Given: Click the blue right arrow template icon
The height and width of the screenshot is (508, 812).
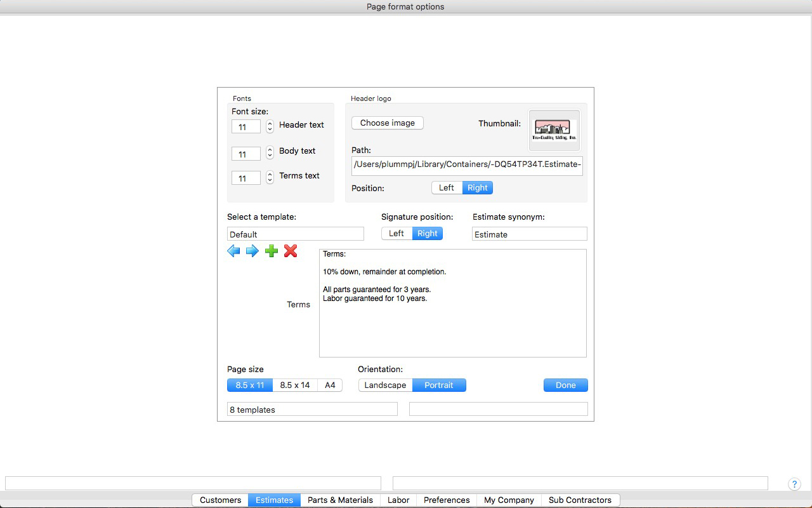Looking at the screenshot, I should (252, 251).
